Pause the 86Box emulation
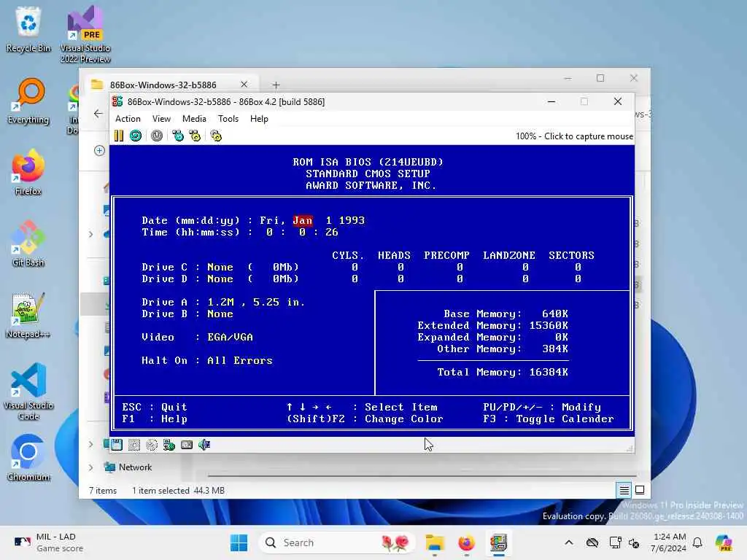Image resolution: width=747 pixels, height=560 pixels. click(x=119, y=136)
